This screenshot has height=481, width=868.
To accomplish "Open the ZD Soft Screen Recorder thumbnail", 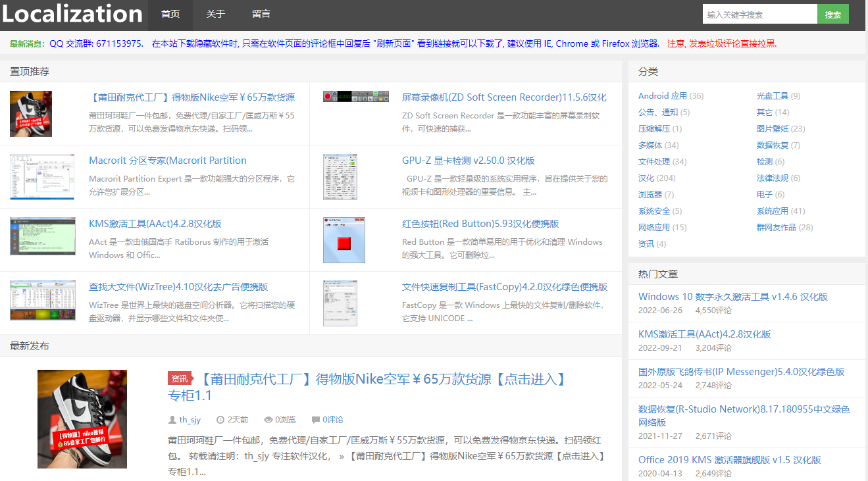I will (356, 97).
